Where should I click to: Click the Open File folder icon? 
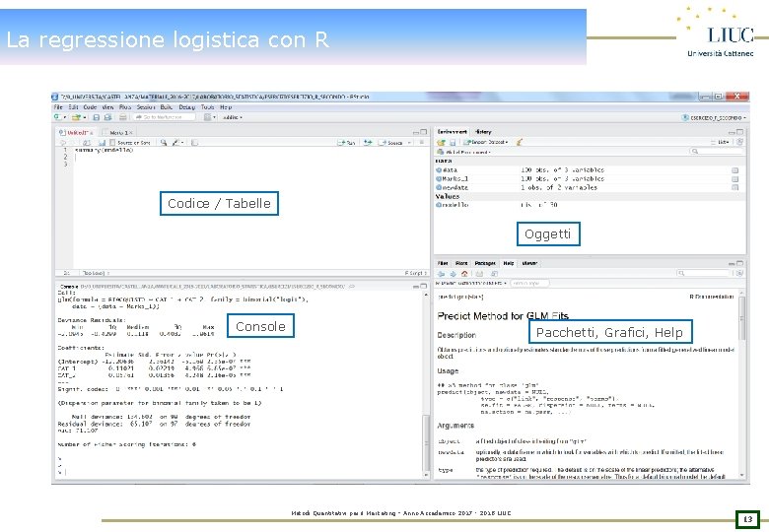[77, 117]
